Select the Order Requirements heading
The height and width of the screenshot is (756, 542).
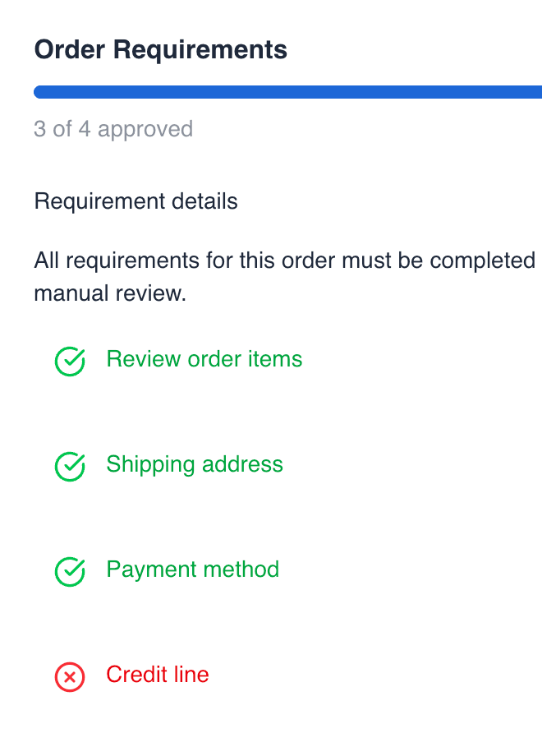160,50
